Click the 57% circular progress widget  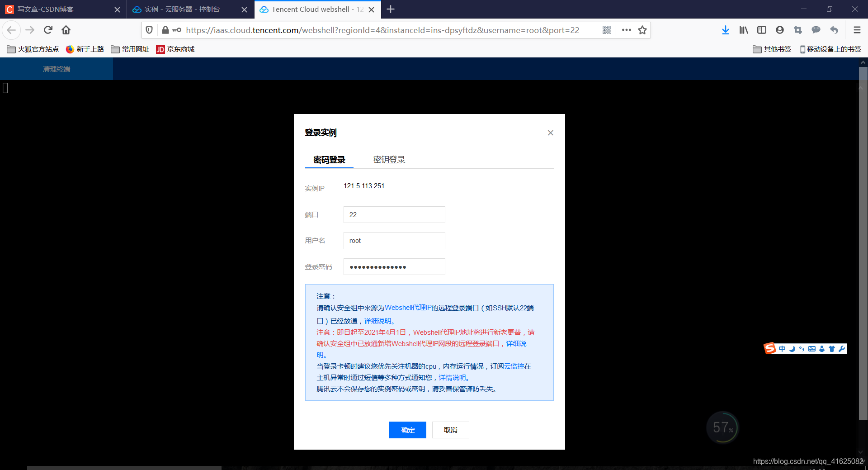(722, 427)
